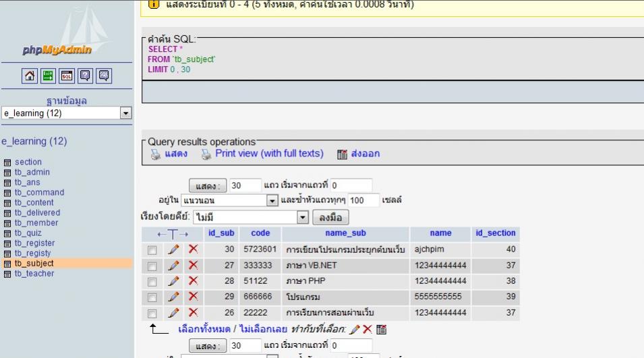644x358 pixels.
Task: Click lower แสดง : button below table
Action: click(208, 346)
